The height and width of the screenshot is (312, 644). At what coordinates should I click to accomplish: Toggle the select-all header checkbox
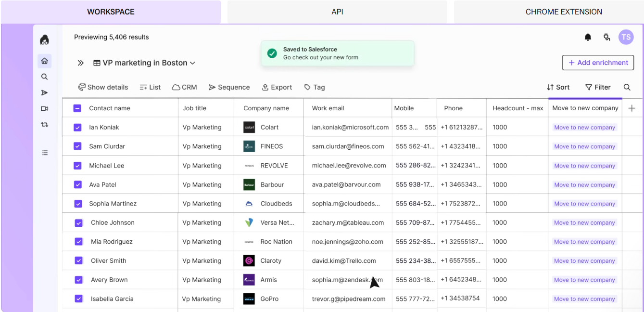pyautogui.click(x=77, y=108)
